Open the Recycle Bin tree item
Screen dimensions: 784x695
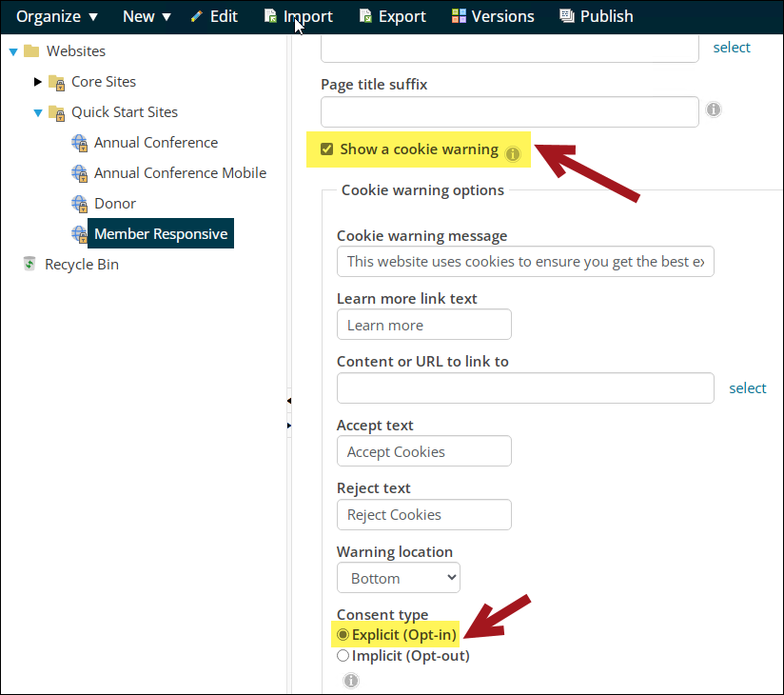click(x=82, y=265)
